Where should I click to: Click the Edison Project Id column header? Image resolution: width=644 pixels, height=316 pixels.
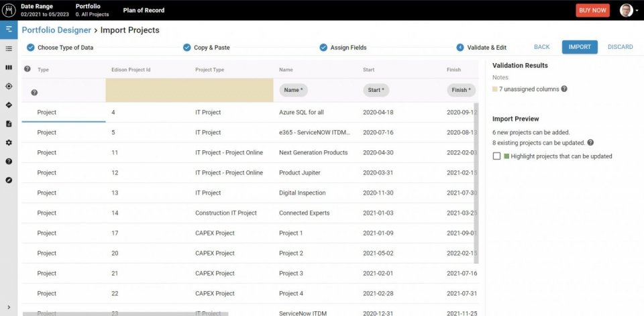(131, 70)
